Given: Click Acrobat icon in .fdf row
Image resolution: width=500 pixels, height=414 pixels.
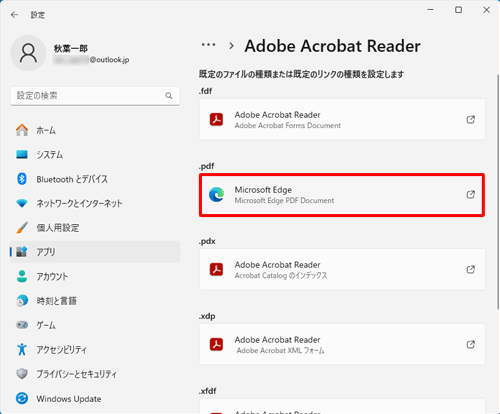Looking at the screenshot, I should [x=216, y=119].
